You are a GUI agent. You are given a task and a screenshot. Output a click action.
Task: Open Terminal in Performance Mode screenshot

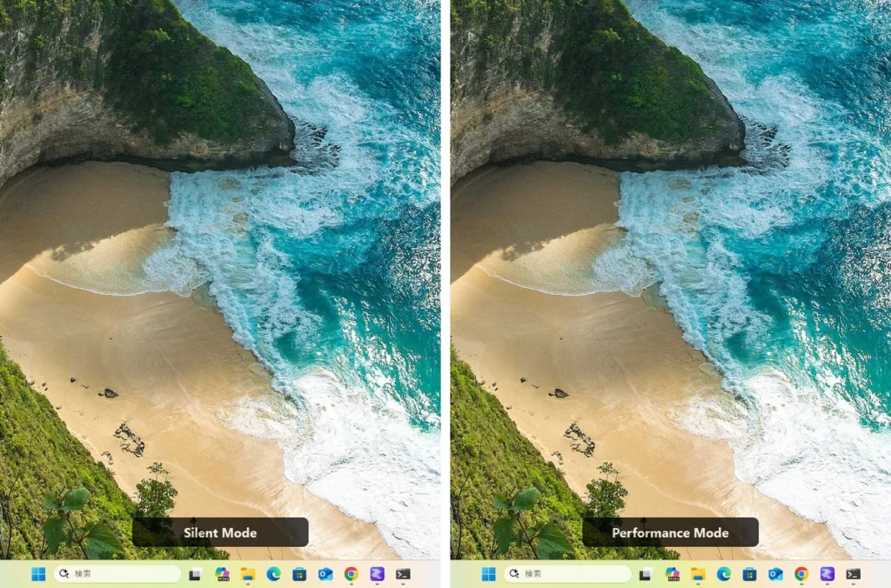pyautogui.click(x=853, y=574)
